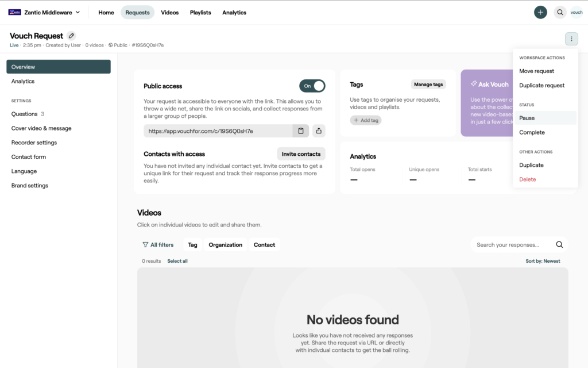
Task: Go to the Home tab
Action: [x=106, y=13]
